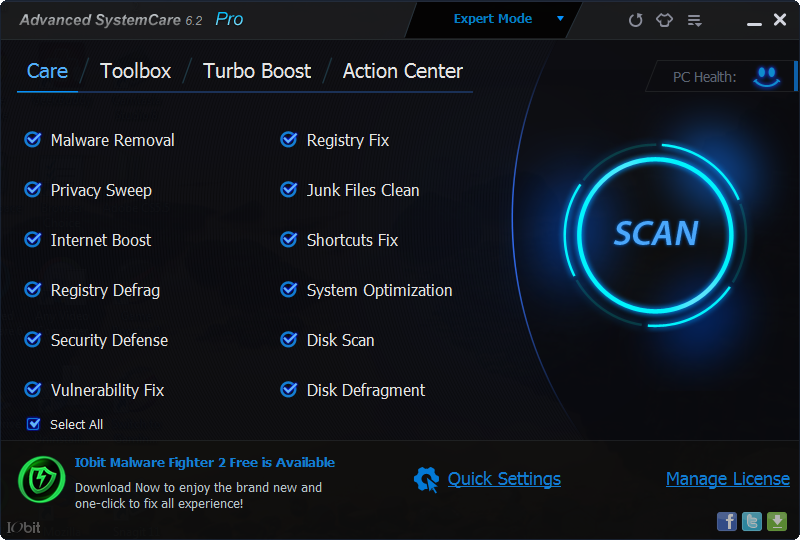Viewport: 800px width, 540px height.
Task: Open the Manage License link
Action: pos(727,479)
